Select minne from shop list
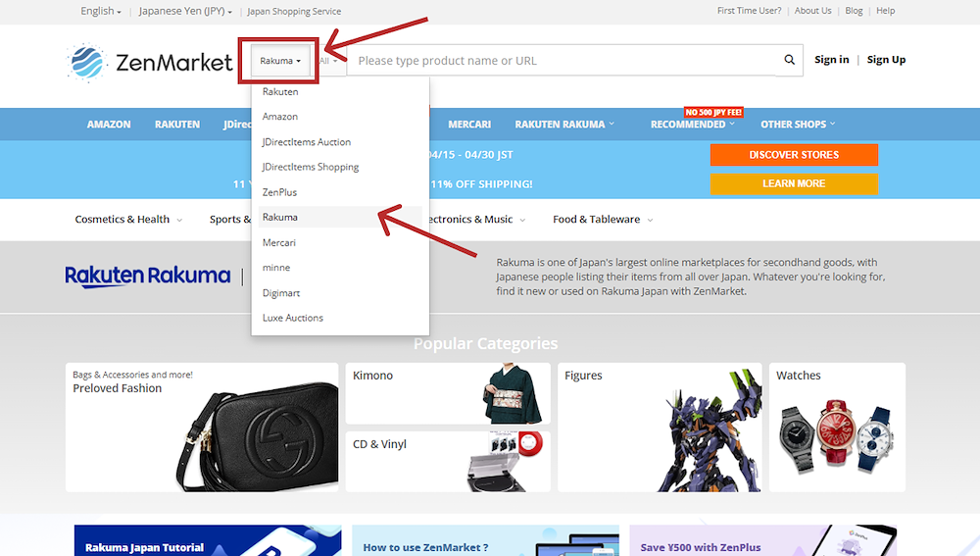980x556 pixels. pos(340,268)
